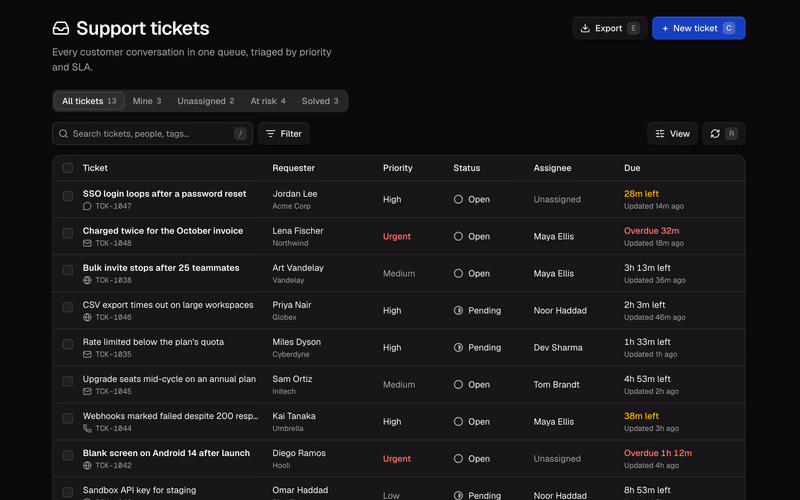
Task: Click the email icon next to TCK-1045
Action: 87,391
